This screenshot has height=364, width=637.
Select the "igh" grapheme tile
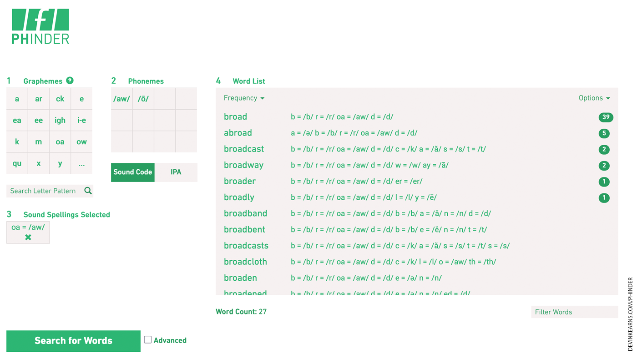(59, 120)
